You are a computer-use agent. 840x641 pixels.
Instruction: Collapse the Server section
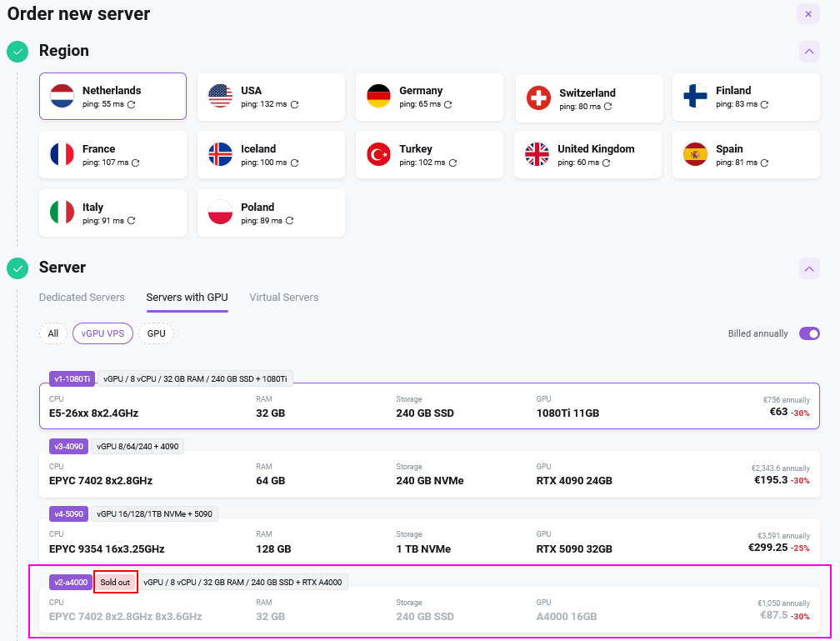808,268
